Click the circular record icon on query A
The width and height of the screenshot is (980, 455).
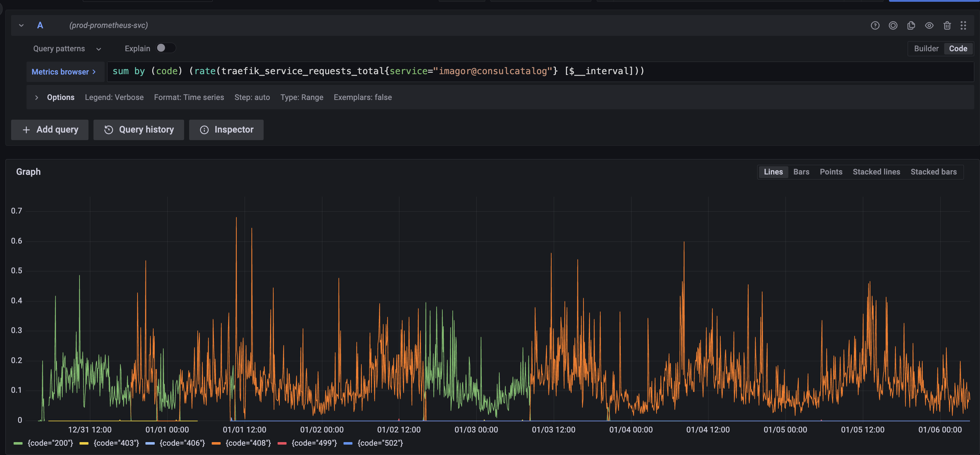pyautogui.click(x=893, y=25)
